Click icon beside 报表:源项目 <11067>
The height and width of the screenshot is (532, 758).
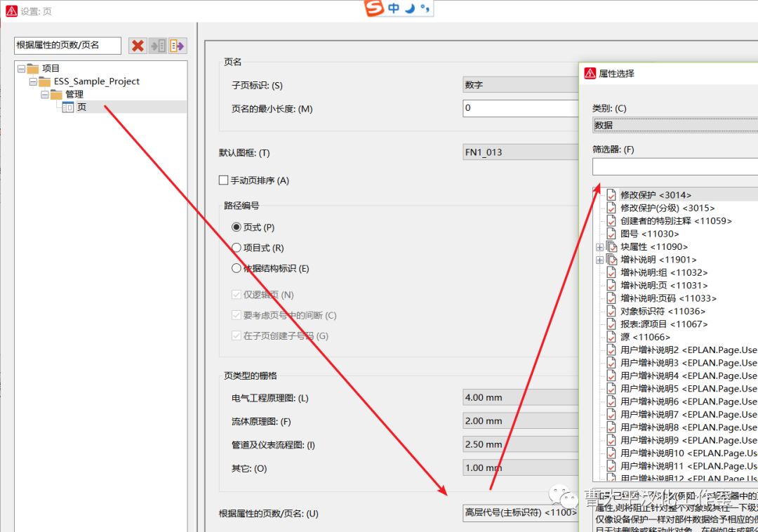point(611,324)
